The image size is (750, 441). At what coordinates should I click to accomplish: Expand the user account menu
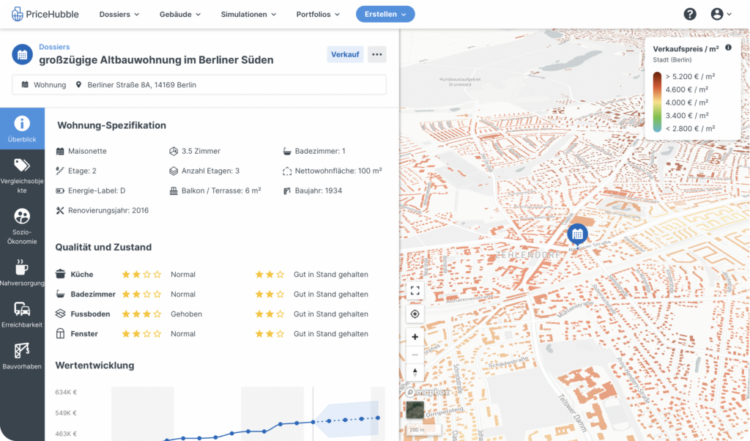(x=721, y=14)
